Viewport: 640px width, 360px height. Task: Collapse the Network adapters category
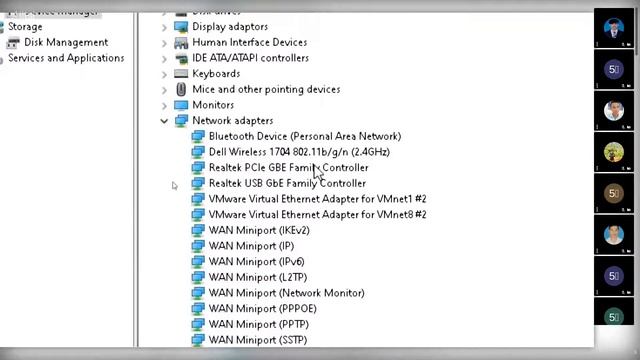[164, 121]
